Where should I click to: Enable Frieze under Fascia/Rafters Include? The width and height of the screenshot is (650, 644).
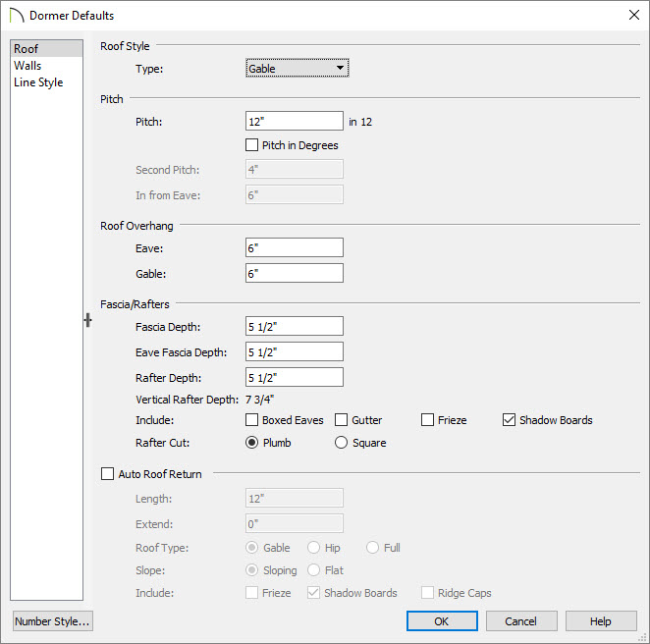pyautogui.click(x=427, y=420)
